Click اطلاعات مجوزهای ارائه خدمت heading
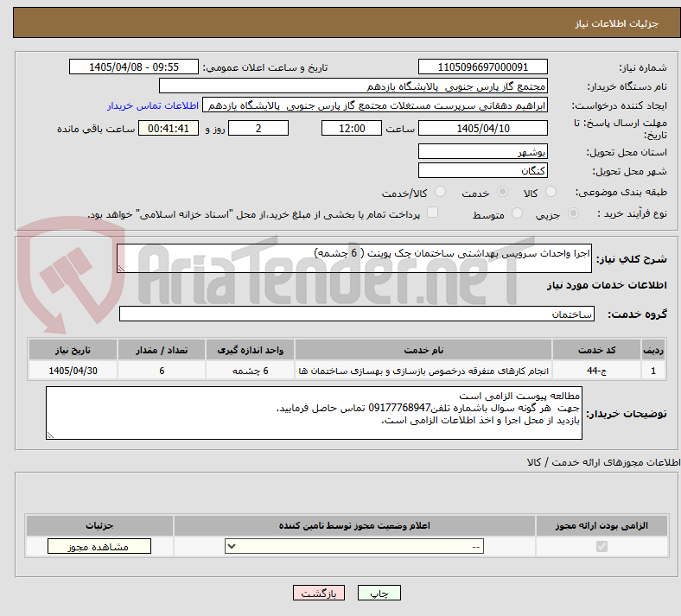 604,462
